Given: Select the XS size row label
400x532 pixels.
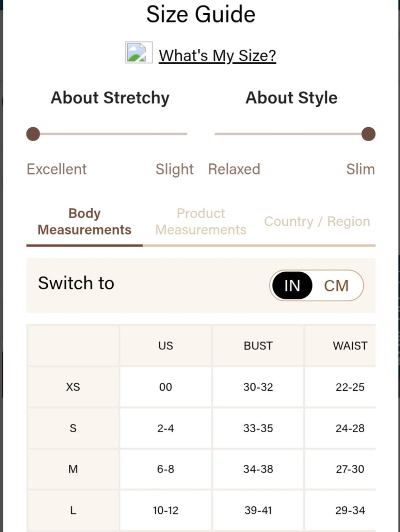Looking at the screenshot, I should point(73,387).
